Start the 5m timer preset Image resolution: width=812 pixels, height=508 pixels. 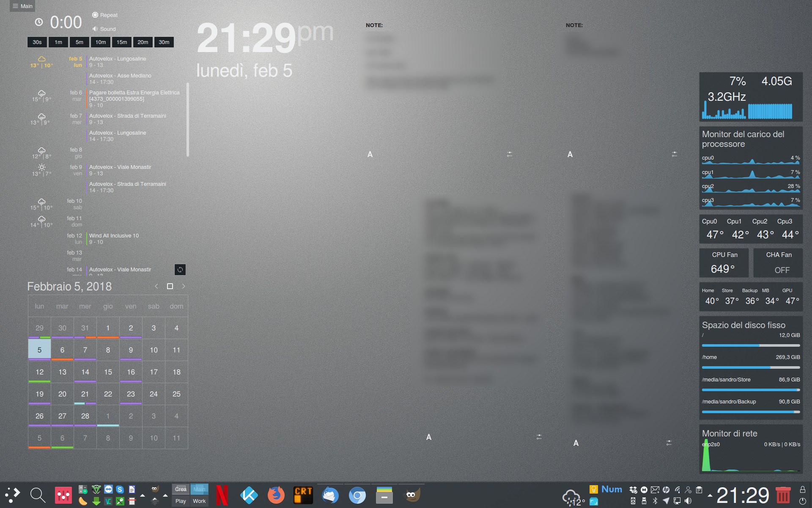pos(80,42)
